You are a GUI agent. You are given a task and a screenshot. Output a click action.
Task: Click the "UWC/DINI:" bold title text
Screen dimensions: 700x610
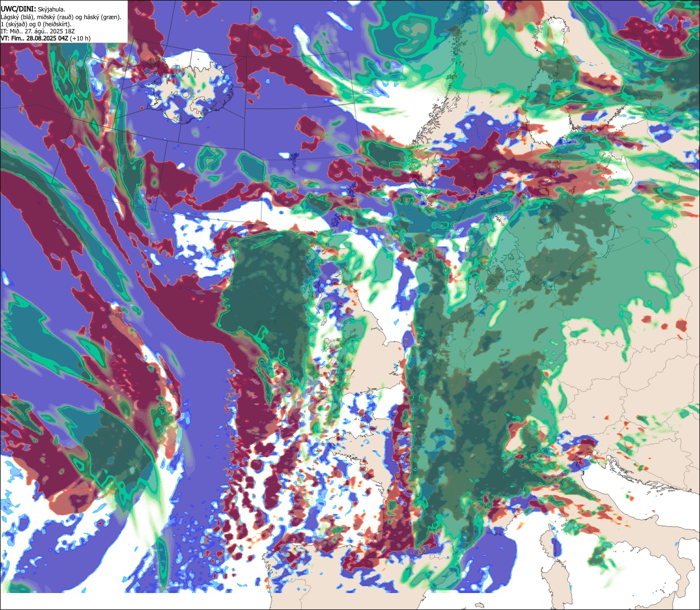click(x=19, y=9)
